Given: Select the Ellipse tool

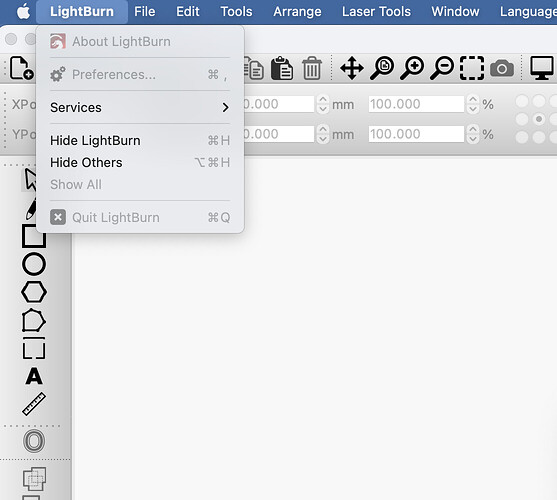Looking at the screenshot, I should 34,264.
